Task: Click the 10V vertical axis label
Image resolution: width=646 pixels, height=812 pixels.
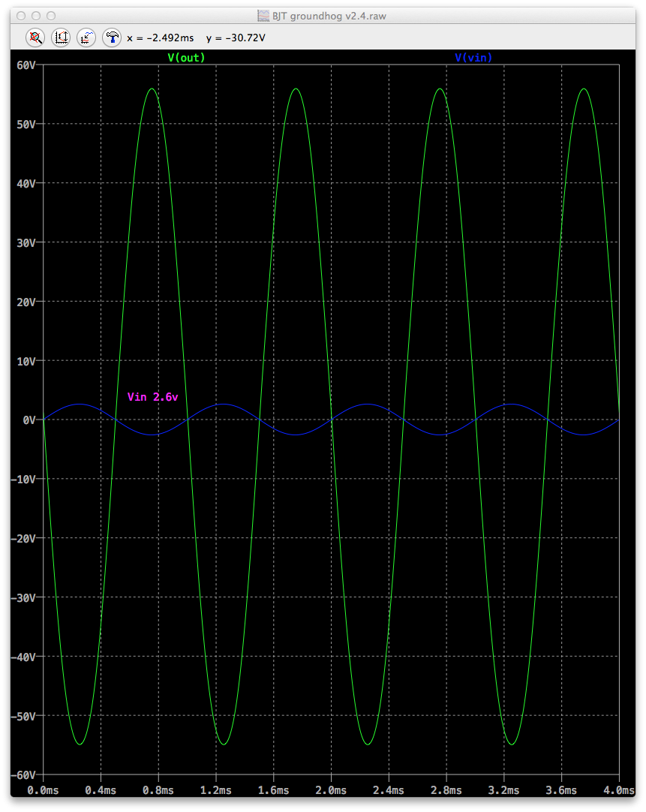Action: 26,361
